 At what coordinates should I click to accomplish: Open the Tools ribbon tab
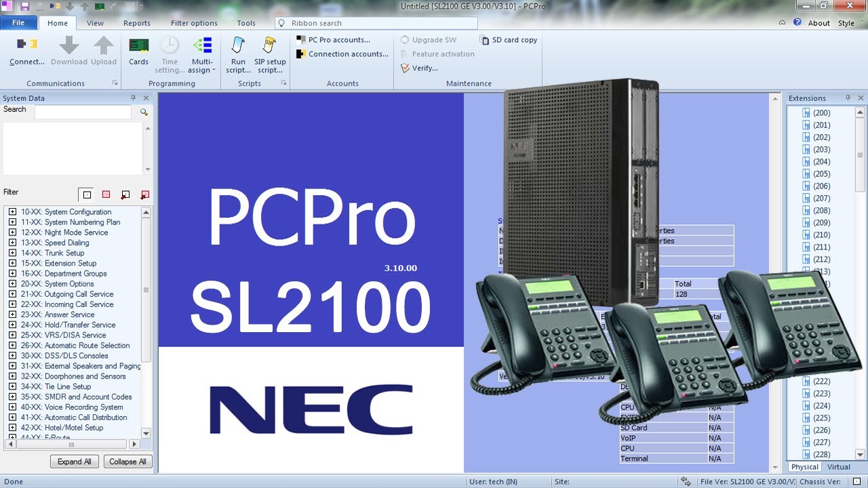246,23
